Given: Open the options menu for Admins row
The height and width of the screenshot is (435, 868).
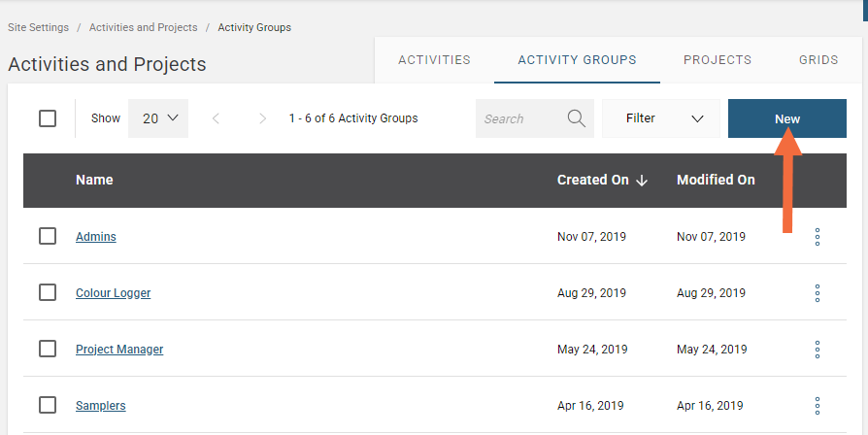Looking at the screenshot, I should [x=818, y=237].
